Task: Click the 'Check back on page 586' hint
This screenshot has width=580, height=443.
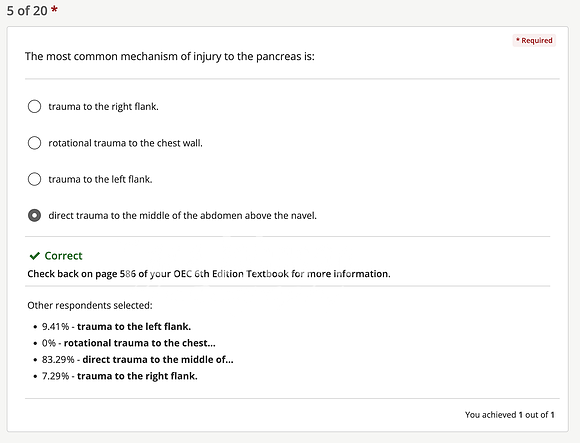Action: tap(209, 274)
